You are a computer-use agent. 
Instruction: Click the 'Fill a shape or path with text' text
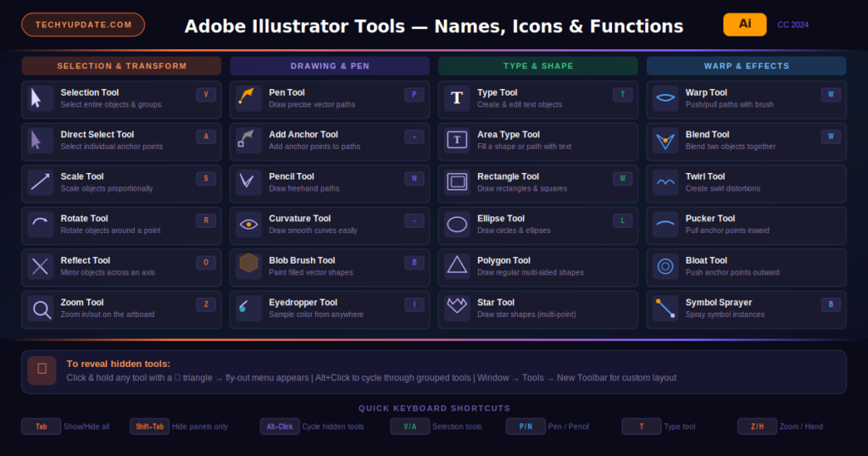[x=524, y=147]
